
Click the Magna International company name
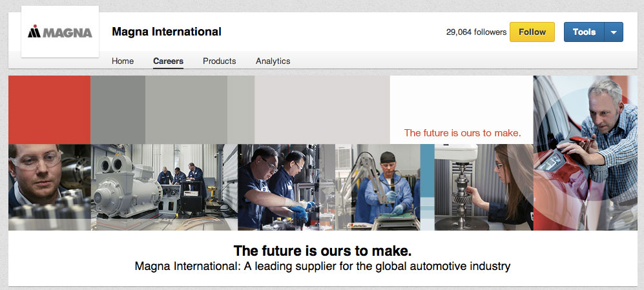click(x=167, y=32)
